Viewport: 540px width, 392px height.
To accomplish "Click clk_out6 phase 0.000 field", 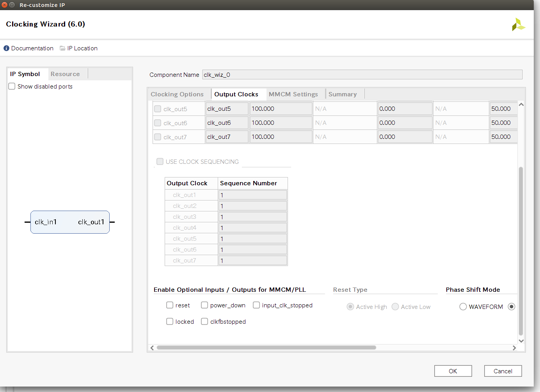I will [405, 123].
